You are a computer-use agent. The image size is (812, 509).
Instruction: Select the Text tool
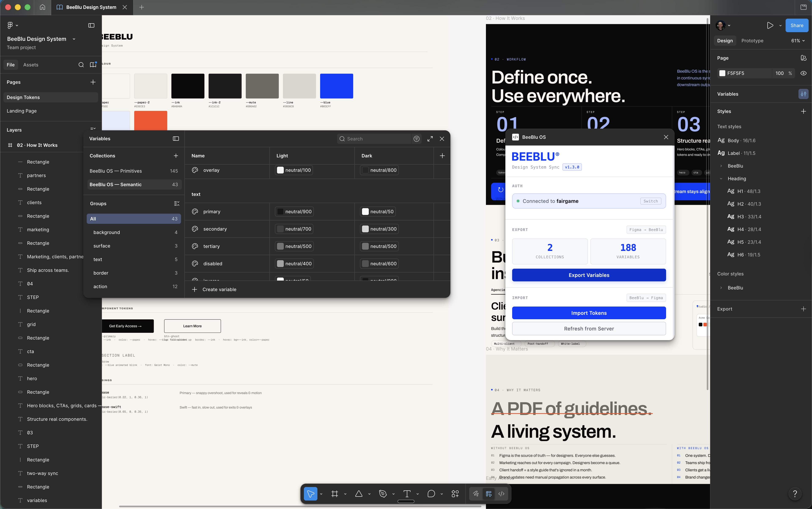(407, 494)
